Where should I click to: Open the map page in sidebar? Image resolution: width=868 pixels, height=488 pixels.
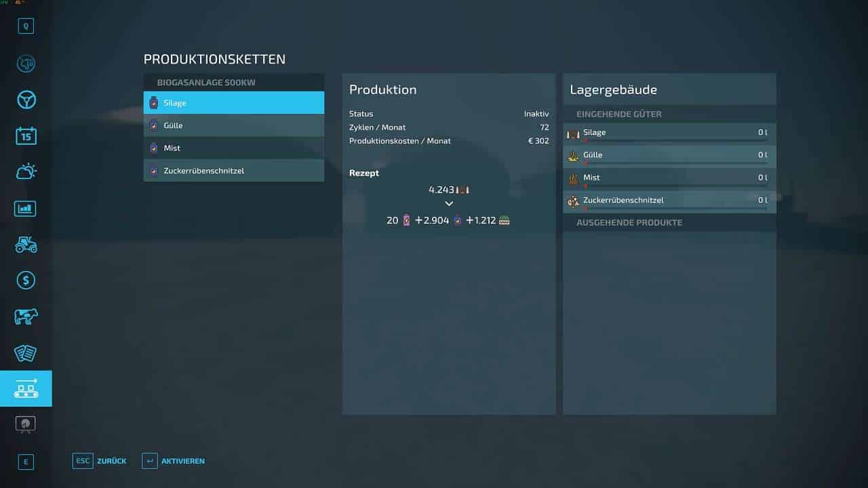point(26,64)
